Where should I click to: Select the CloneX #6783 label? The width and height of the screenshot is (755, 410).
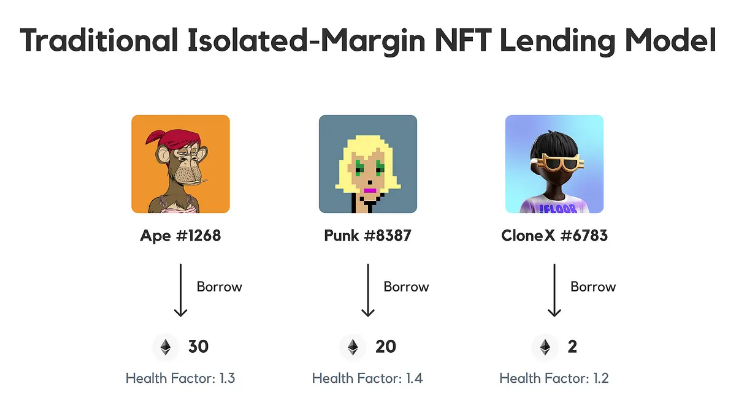click(554, 237)
